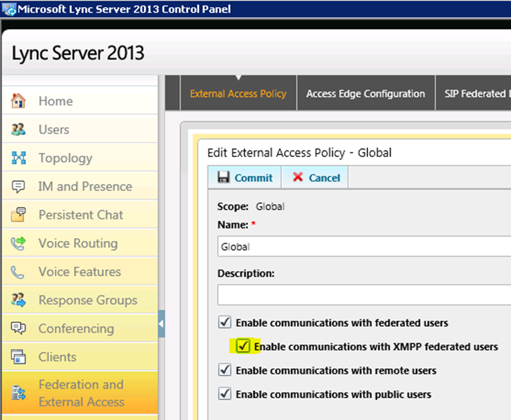Image resolution: width=511 pixels, height=420 pixels.
Task: Switch to External Access Policy tab
Action: click(238, 93)
